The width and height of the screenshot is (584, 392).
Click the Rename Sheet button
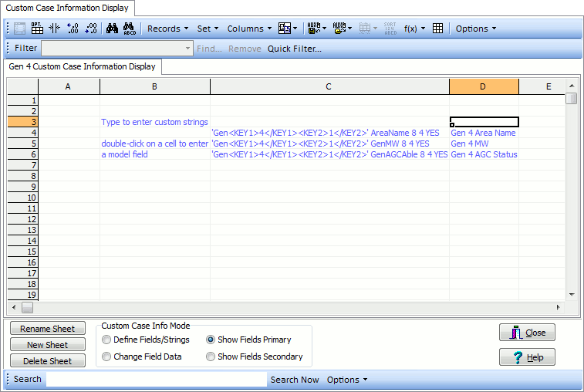(47, 329)
